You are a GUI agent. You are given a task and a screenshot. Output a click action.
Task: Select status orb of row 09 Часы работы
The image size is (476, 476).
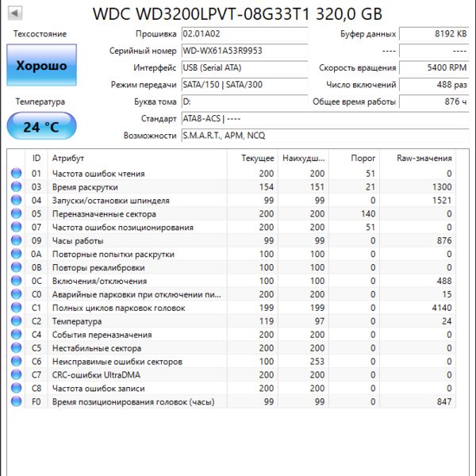[x=17, y=240]
